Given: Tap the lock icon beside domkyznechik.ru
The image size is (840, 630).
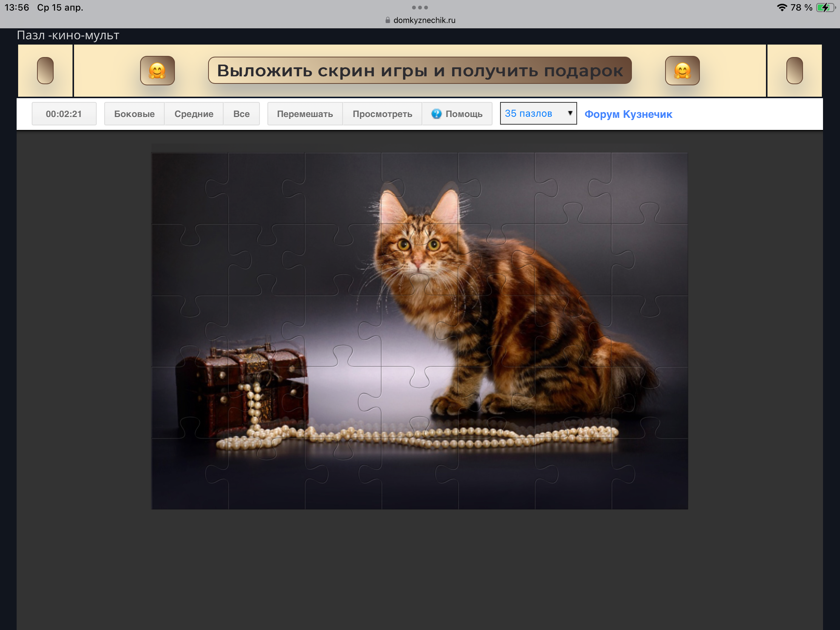Looking at the screenshot, I should 388,20.
